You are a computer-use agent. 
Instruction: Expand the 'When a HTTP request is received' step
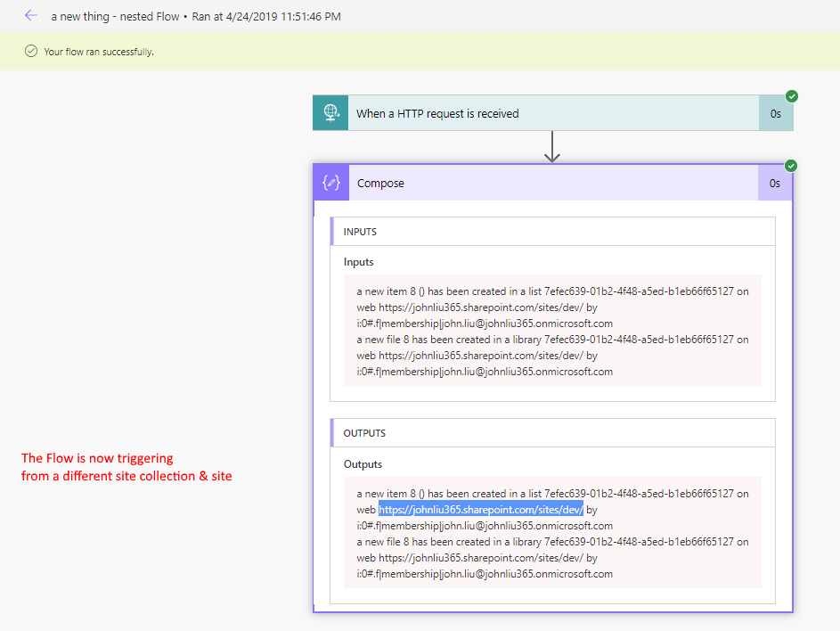(x=552, y=113)
